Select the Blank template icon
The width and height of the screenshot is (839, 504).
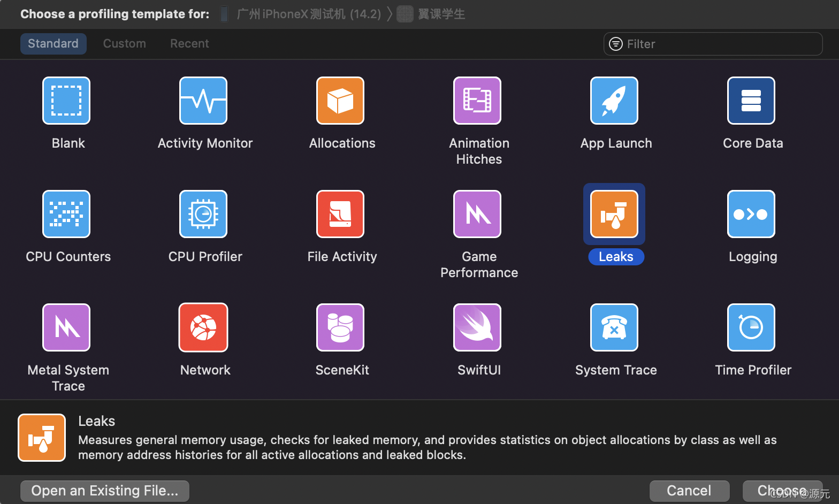(x=66, y=101)
